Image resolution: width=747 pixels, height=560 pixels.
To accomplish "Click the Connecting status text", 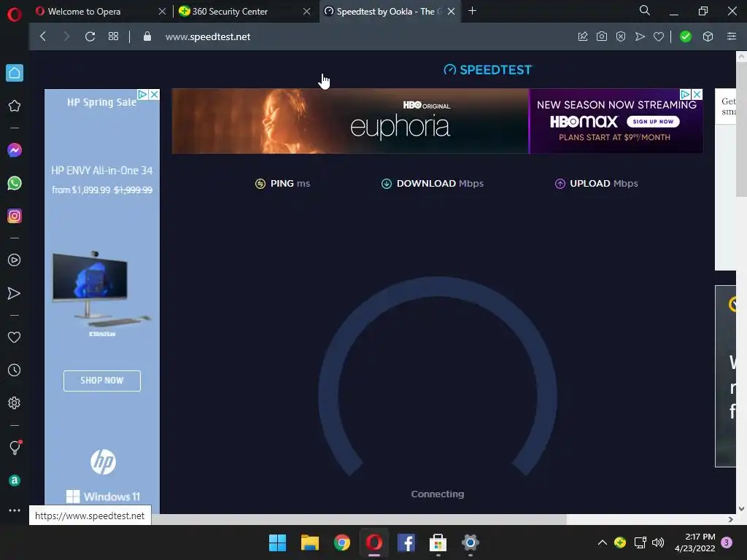I will pyautogui.click(x=438, y=494).
